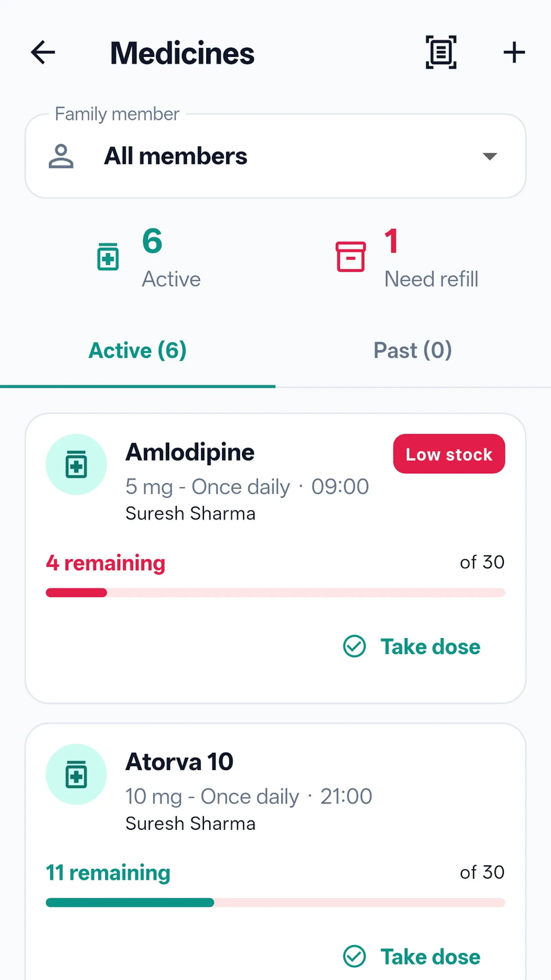Tap the Low stock badge on Amlodipine
The height and width of the screenshot is (980, 551).
449,454
